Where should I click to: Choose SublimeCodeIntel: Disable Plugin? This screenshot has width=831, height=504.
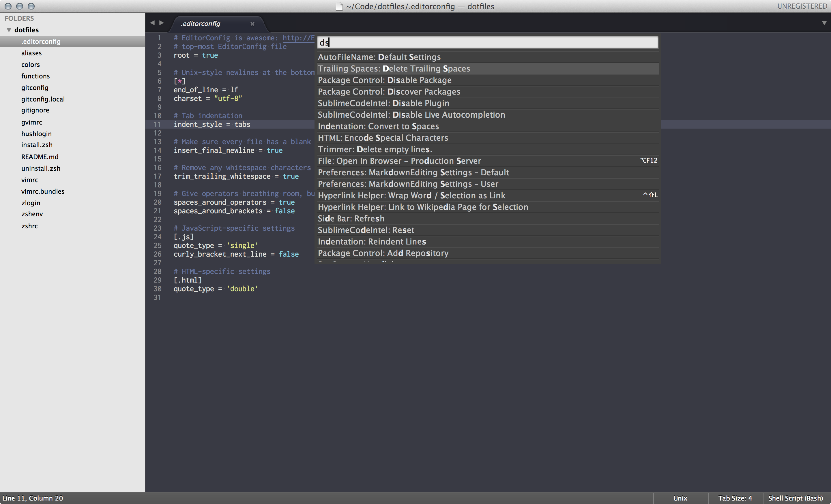coord(488,103)
